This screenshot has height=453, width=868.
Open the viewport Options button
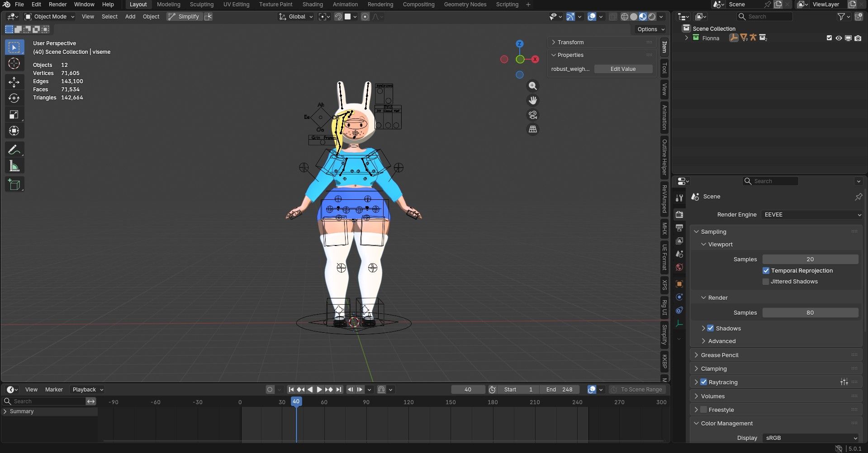tap(650, 29)
